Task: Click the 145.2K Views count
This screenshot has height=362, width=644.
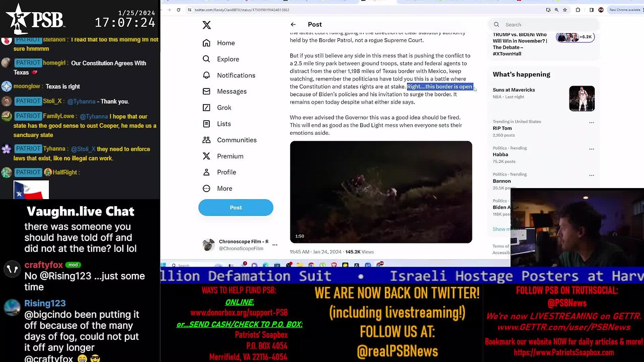Action: click(x=359, y=252)
